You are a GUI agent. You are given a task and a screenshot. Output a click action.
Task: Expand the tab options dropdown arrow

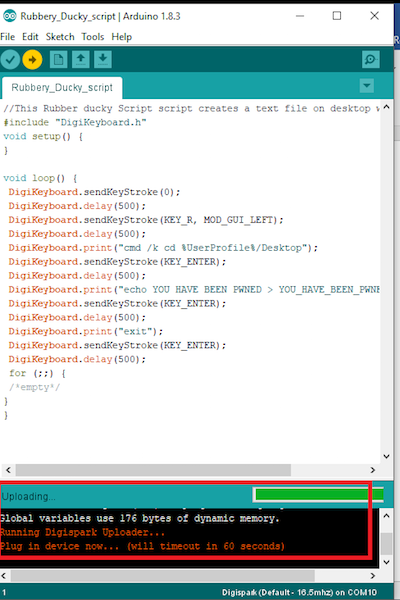367,86
